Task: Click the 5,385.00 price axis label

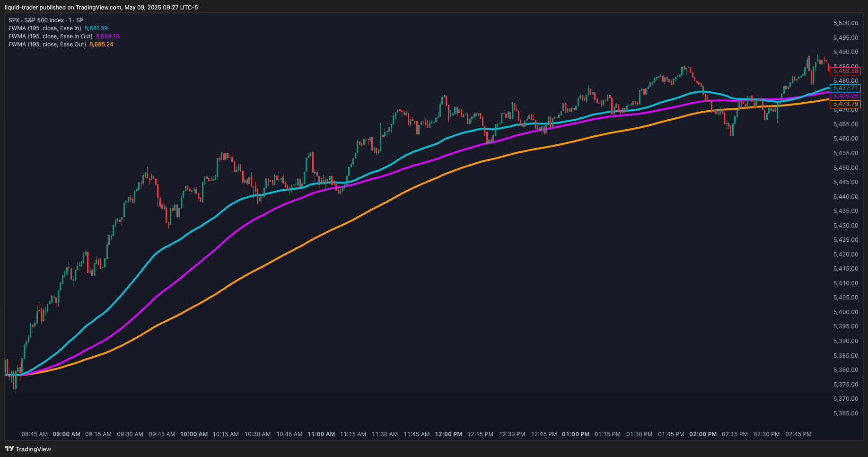Action: pos(846,356)
